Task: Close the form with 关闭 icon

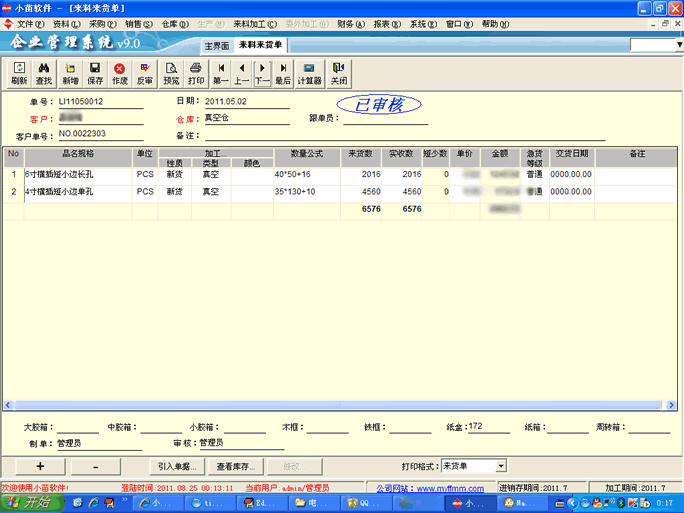Action: coord(339,74)
